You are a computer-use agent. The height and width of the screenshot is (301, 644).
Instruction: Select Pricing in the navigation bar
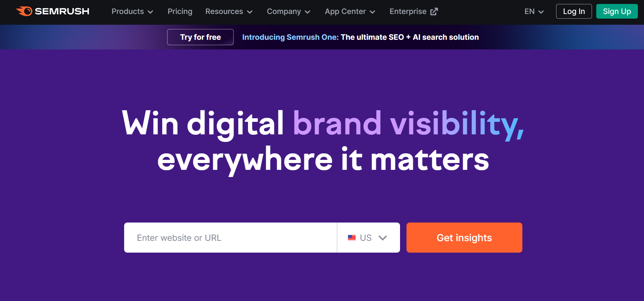pos(180,11)
